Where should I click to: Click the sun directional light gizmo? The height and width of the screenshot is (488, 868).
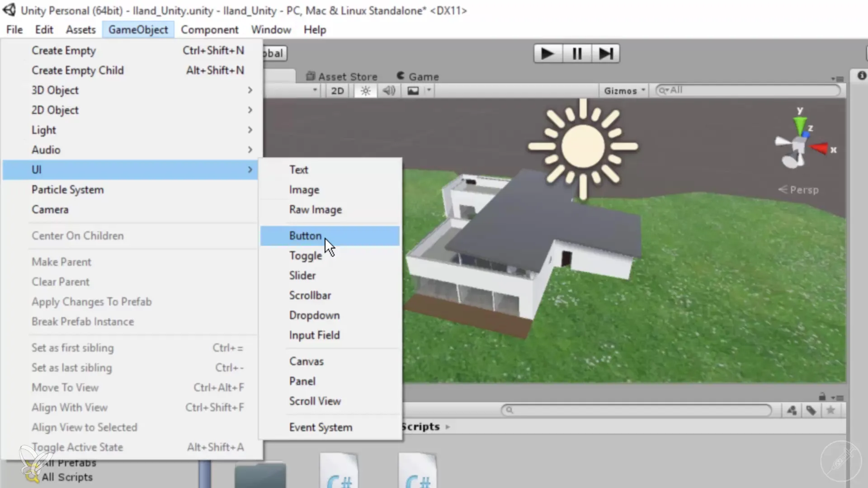pos(583,146)
